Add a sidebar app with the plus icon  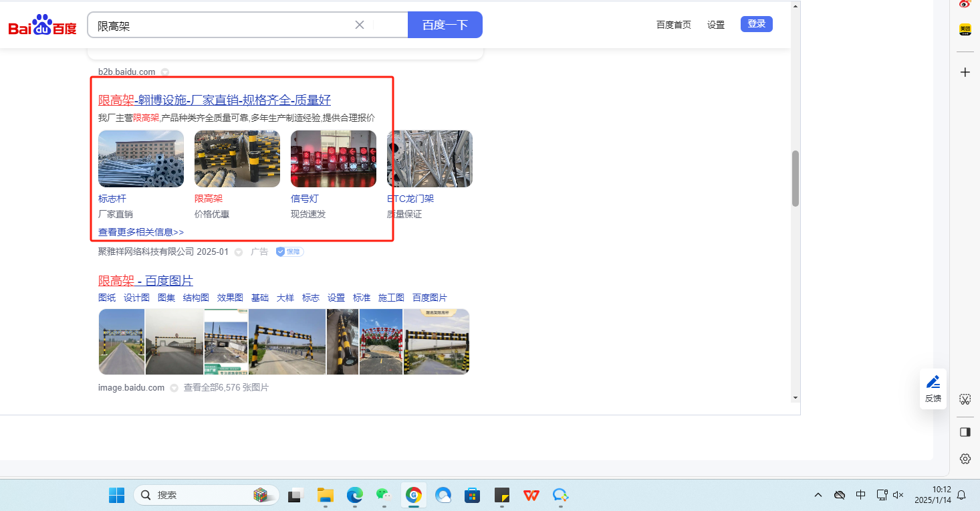tap(965, 72)
